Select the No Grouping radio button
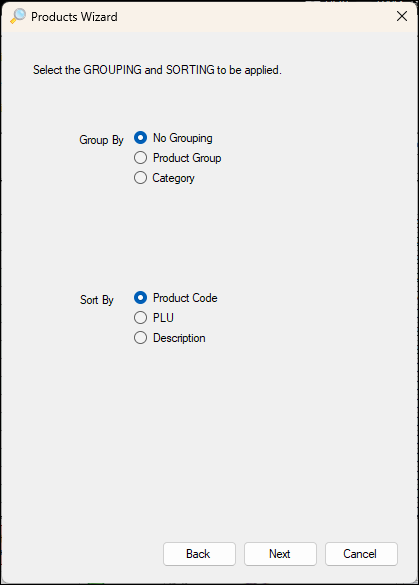 coord(140,138)
